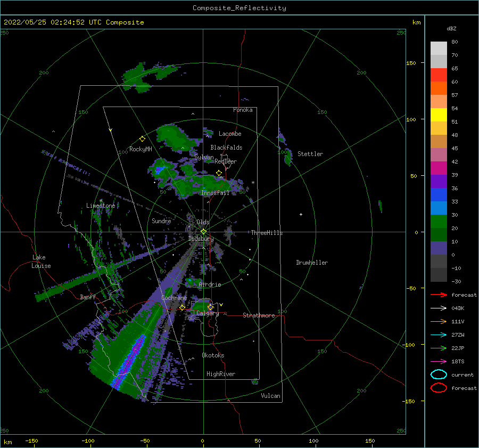Click the Blackfalds town label
This screenshot has height=448, width=479.
coord(226,148)
